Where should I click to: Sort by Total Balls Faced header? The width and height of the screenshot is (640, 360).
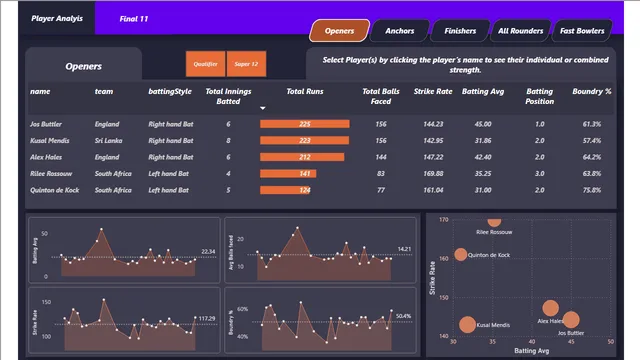380,96
